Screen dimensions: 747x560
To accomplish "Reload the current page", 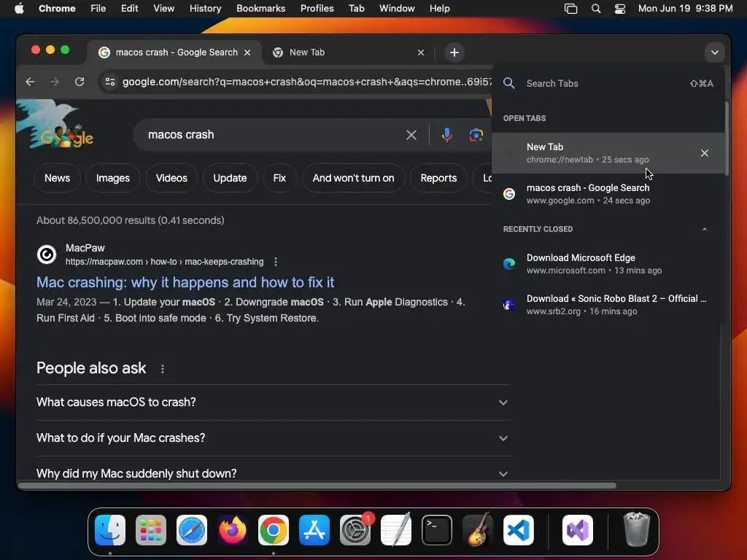I will 80,82.
